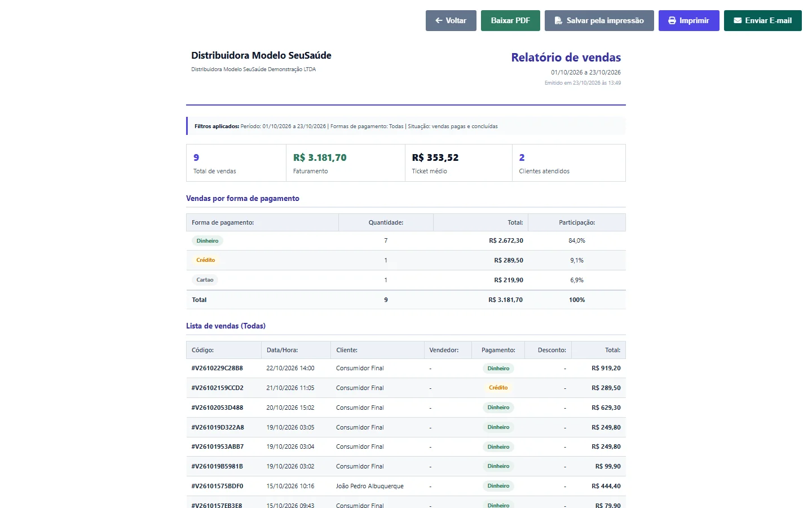The width and height of the screenshot is (812, 508).
Task: Click the 9,1% participation value
Action: coord(577,260)
